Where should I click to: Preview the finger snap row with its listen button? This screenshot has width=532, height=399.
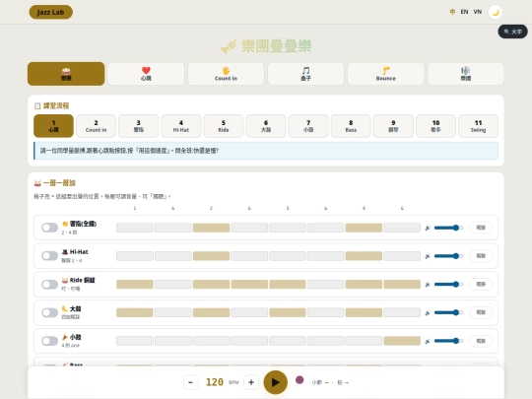(481, 228)
